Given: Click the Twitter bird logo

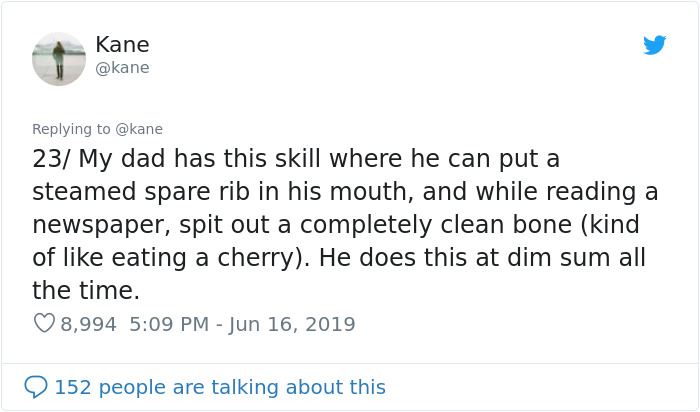Looking at the screenshot, I should coord(655,45).
